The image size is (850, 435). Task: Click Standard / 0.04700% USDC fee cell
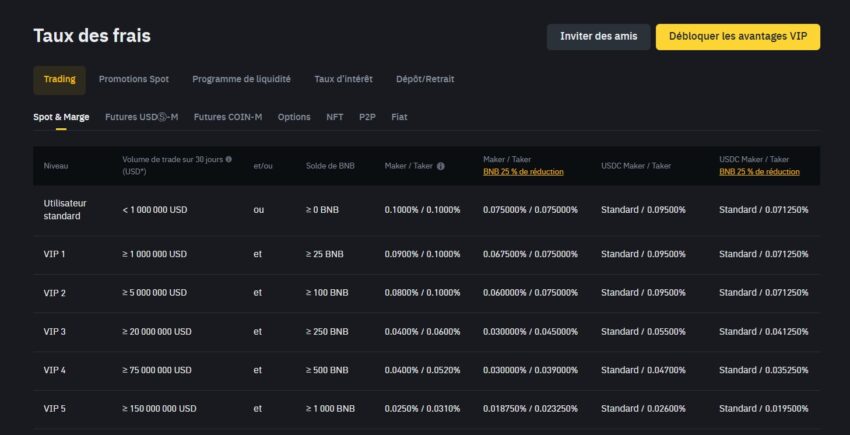(x=643, y=370)
